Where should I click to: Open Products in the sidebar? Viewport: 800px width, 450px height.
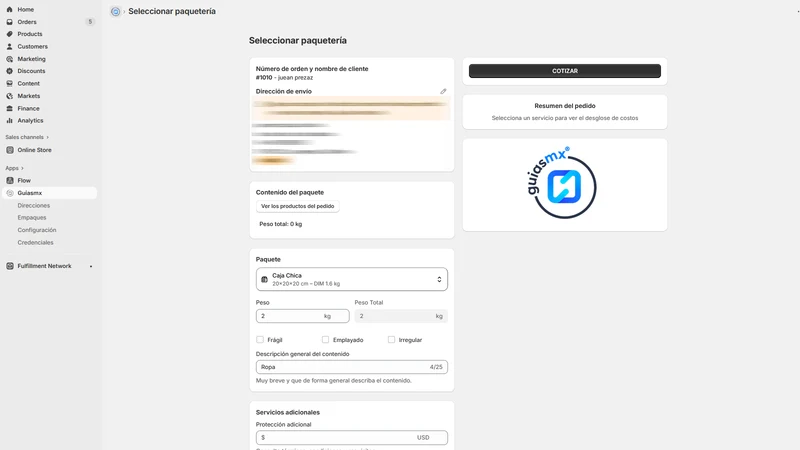[x=30, y=34]
